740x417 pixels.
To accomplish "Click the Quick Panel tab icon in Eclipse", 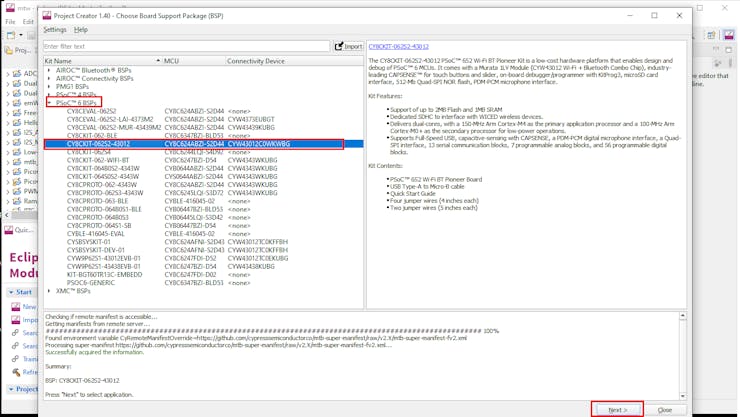I will (8, 230).
